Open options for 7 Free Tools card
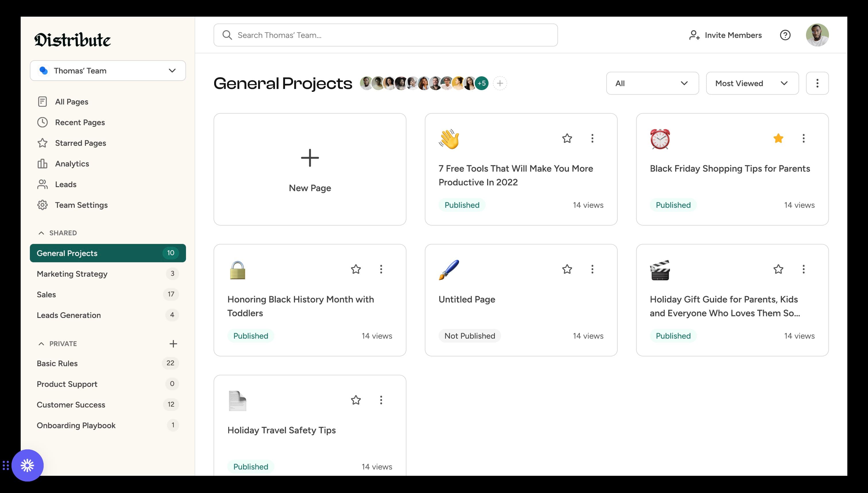 (x=592, y=138)
